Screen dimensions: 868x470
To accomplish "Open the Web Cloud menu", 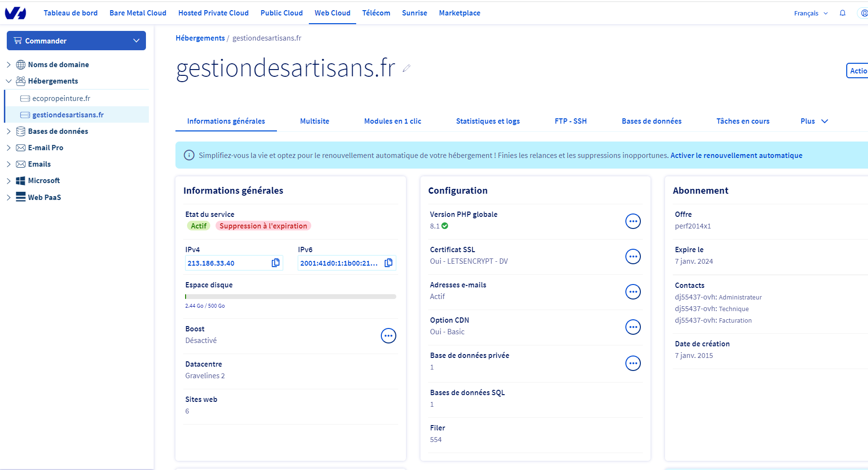I will (x=332, y=13).
